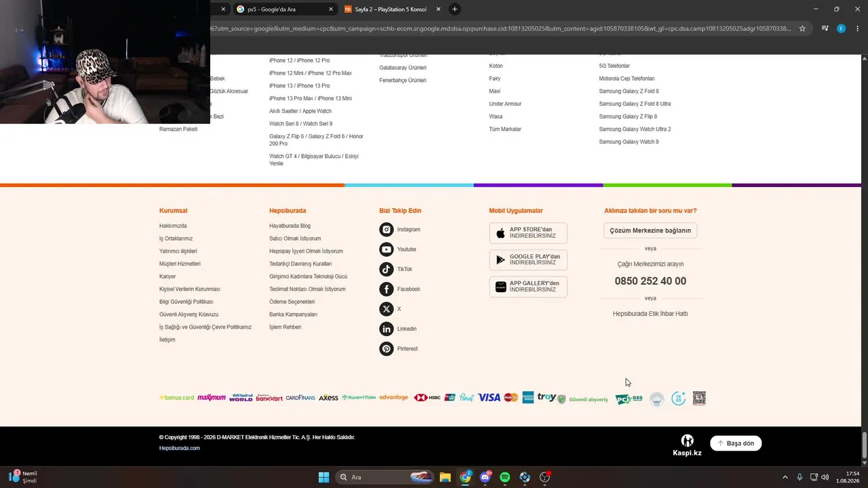Click the microphone icon in system tray
The height and width of the screenshot is (488, 868).
click(x=800, y=477)
